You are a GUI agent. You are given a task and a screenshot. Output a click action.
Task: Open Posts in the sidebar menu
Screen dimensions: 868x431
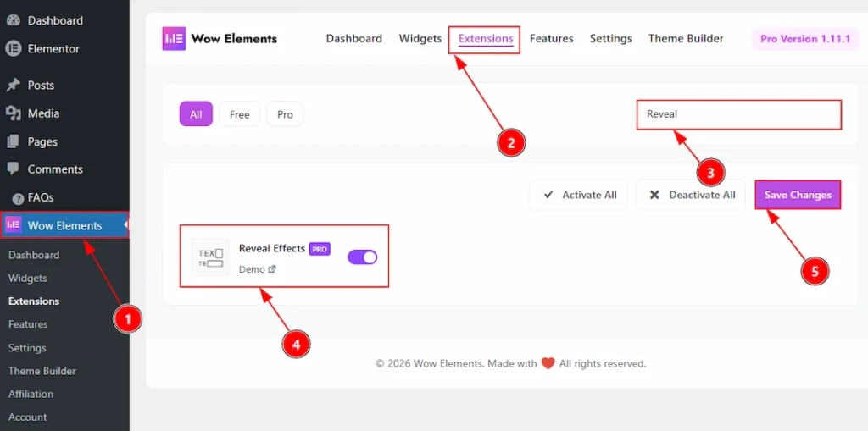[41, 86]
